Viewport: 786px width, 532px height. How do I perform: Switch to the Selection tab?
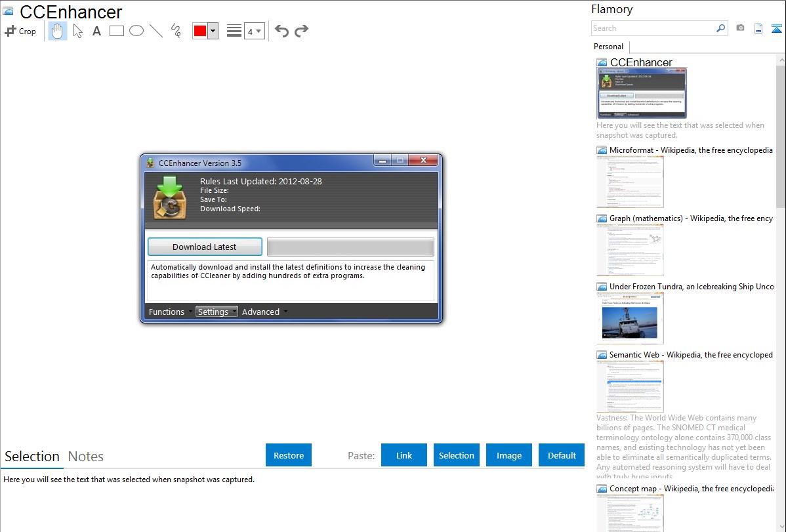click(x=32, y=457)
